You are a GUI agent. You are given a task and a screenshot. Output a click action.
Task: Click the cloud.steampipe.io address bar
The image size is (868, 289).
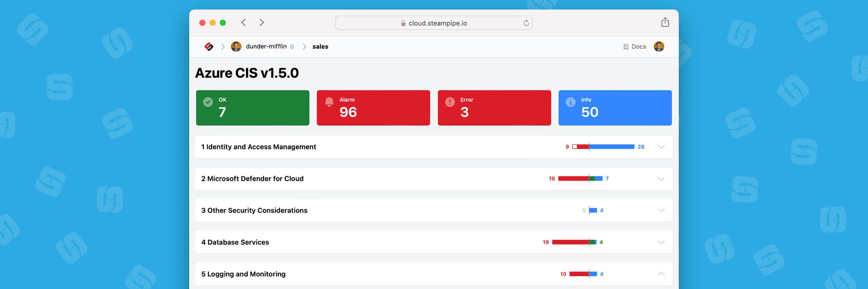(x=434, y=23)
